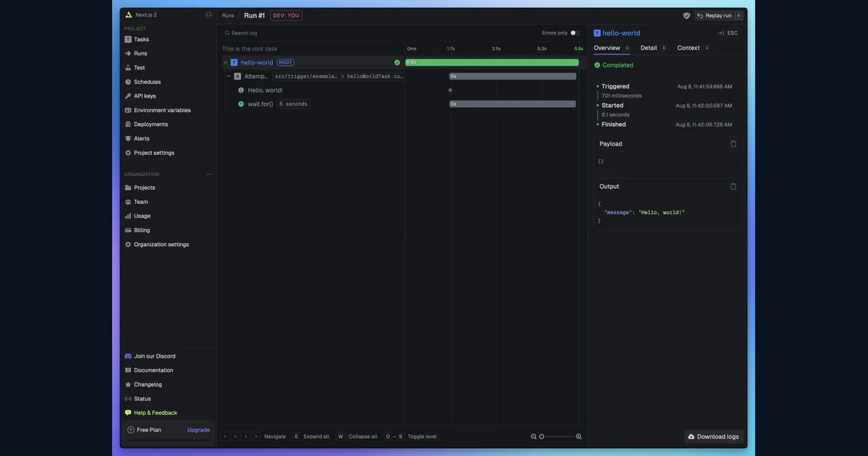Click the Organization settings gear icon
The image size is (868, 456).
(128, 245)
